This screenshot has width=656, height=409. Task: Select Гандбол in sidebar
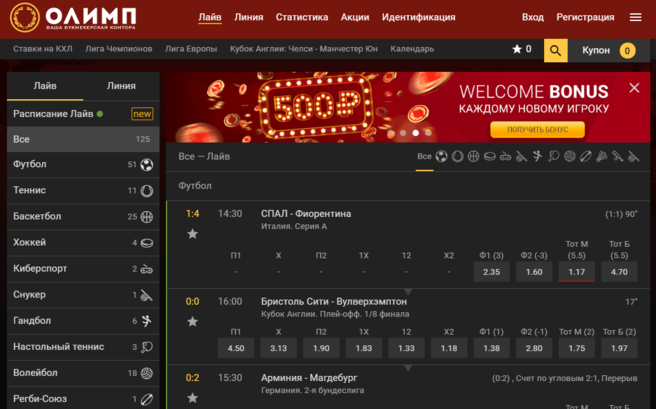point(83,321)
